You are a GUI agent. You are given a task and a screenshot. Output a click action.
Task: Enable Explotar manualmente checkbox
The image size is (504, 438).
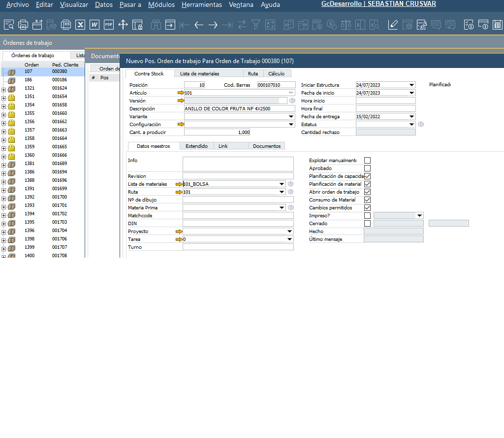367,160
